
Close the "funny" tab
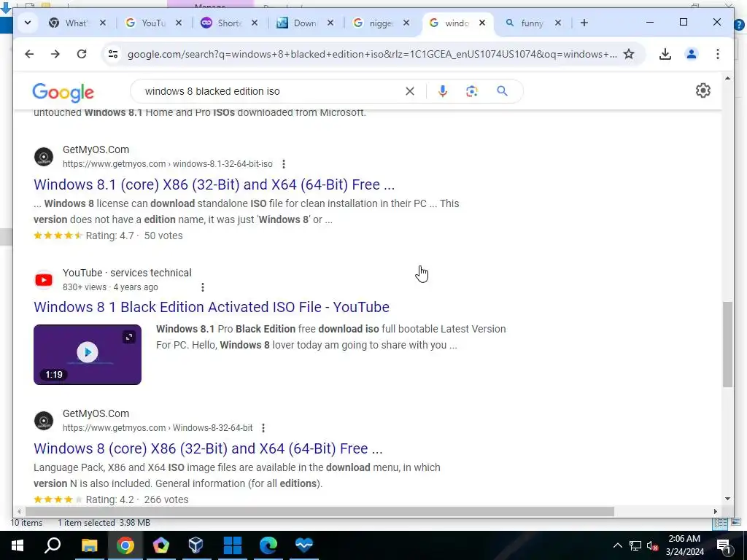tap(558, 23)
